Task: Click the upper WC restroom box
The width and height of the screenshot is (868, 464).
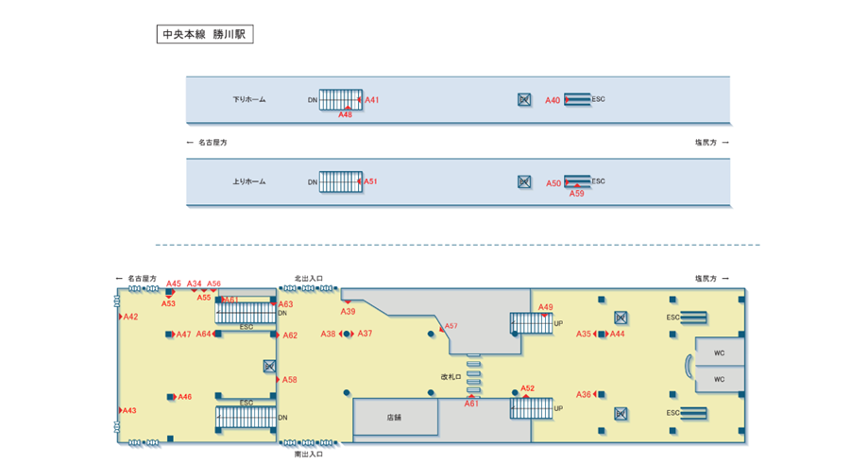Action: [x=720, y=352]
